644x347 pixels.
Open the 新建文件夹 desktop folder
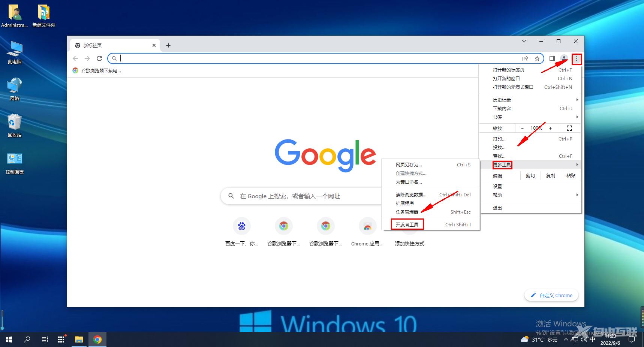click(43, 16)
